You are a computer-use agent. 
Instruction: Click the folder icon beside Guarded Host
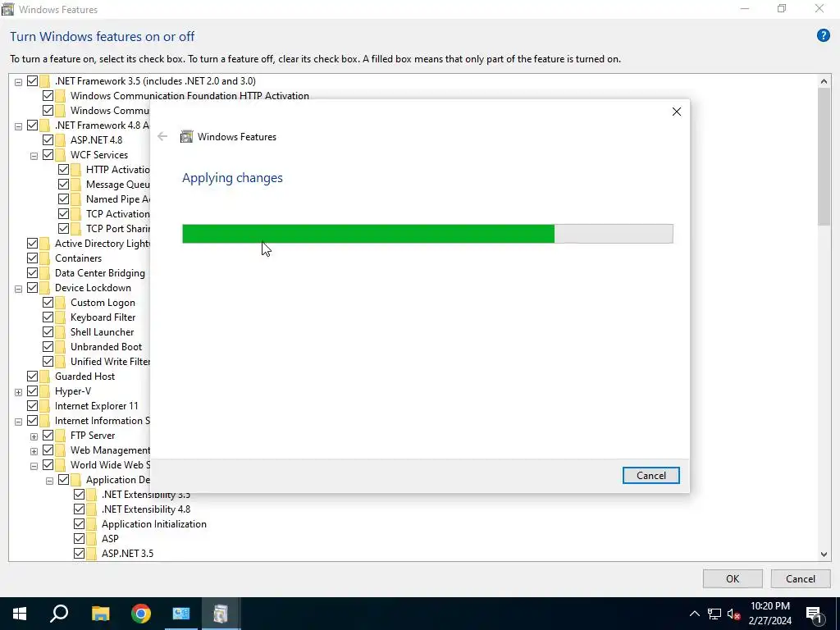pos(44,376)
